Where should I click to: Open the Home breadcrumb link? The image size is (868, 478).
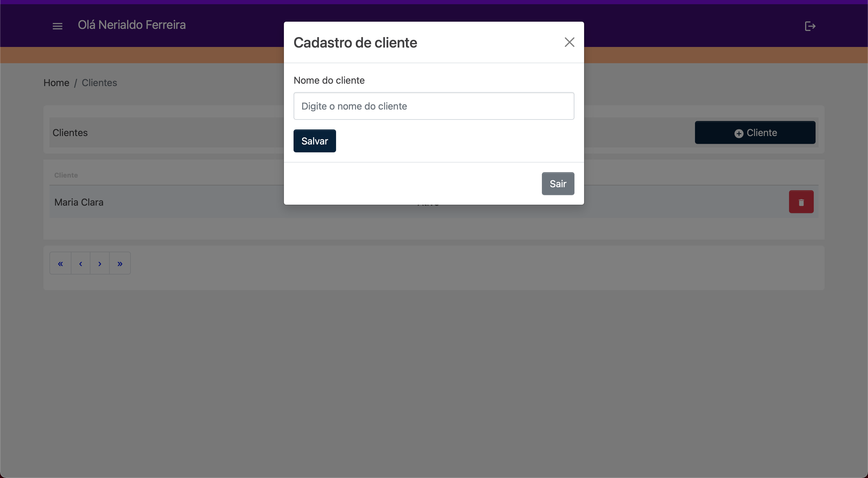pyautogui.click(x=56, y=83)
